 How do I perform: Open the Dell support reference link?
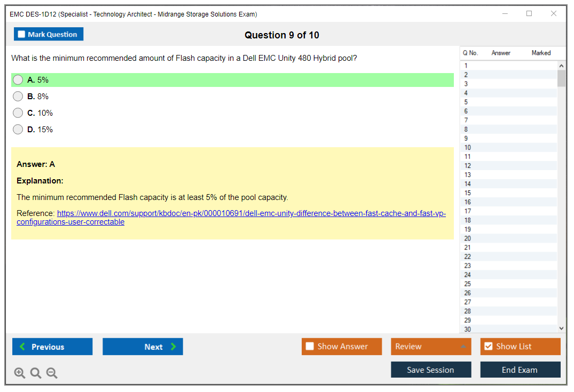251,213
